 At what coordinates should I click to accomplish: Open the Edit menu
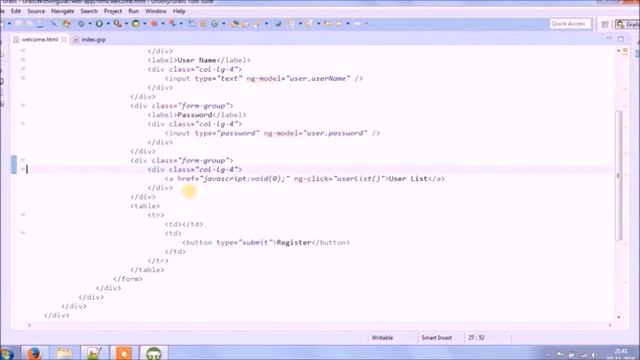pos(16,11)
